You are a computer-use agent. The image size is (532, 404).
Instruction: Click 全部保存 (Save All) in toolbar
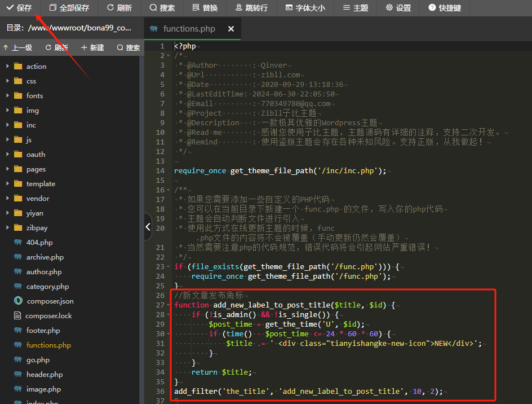[69, 8]
